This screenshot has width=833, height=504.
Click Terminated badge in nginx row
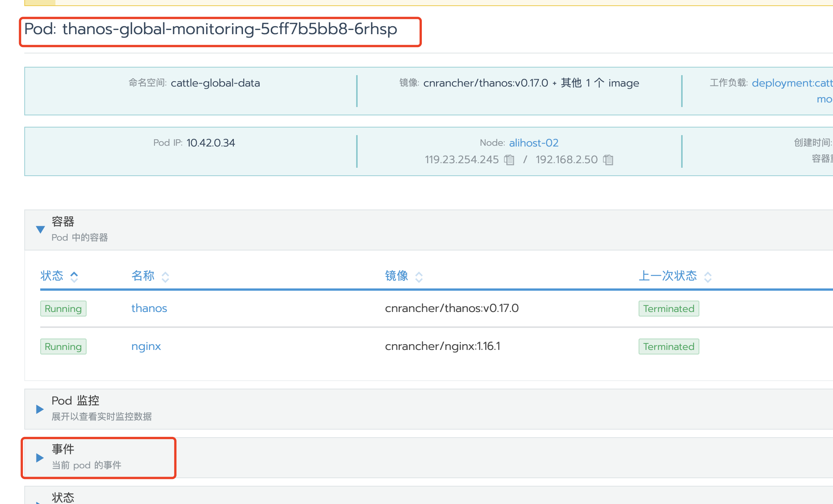[x=668, y=346]
